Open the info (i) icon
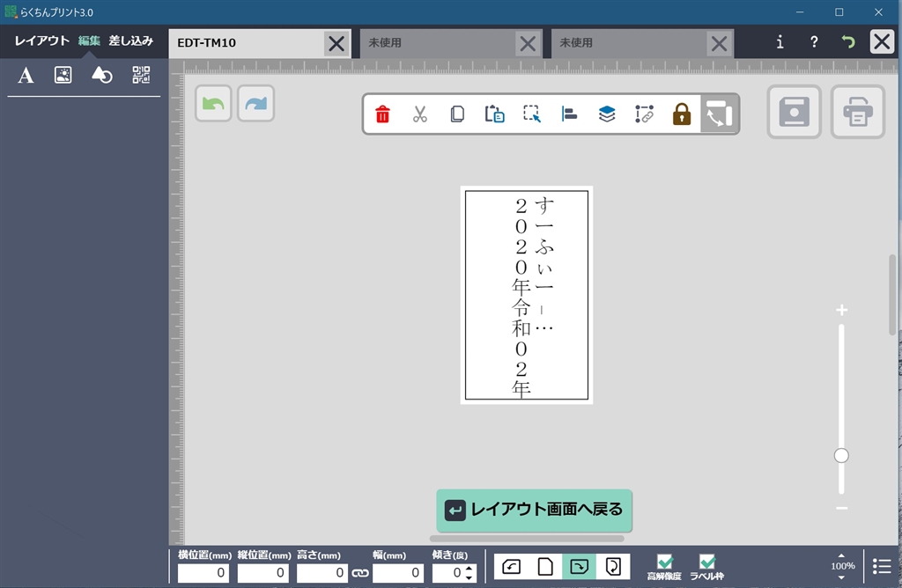Image resolution: width=902 pixels, height=588 pixels. (780, 42)
